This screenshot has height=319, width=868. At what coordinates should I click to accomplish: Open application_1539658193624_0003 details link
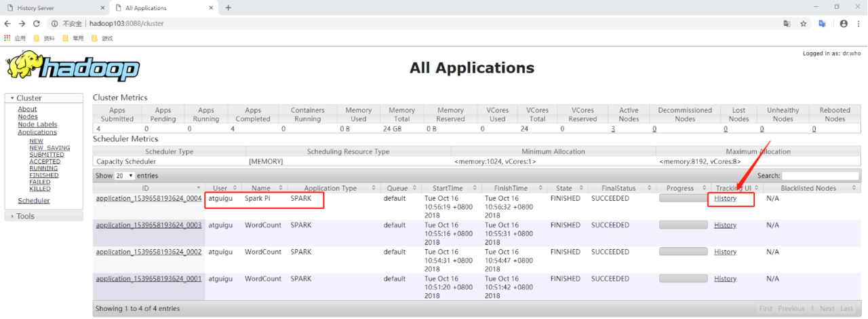(149, 225)
